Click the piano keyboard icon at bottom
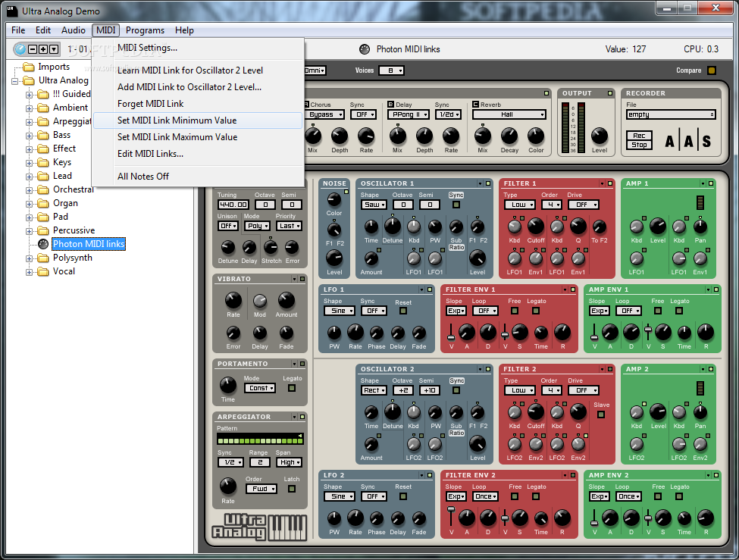 [x=287, y=527]
